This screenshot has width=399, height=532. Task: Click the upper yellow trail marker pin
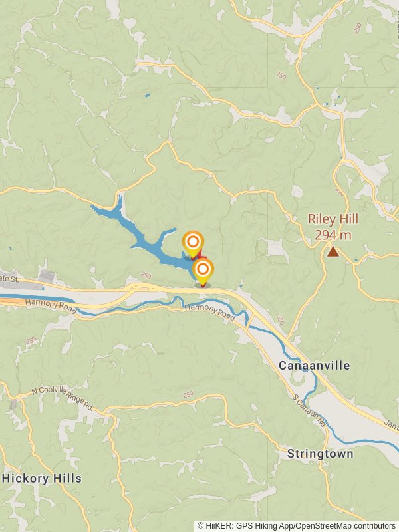point(193,244)
